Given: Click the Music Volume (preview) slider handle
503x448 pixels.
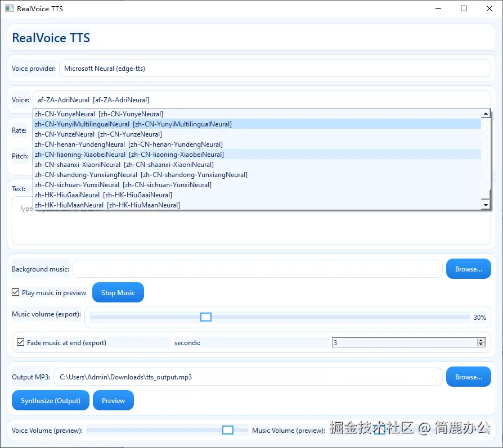Looking at the screenshot, I should pos(379,430).
